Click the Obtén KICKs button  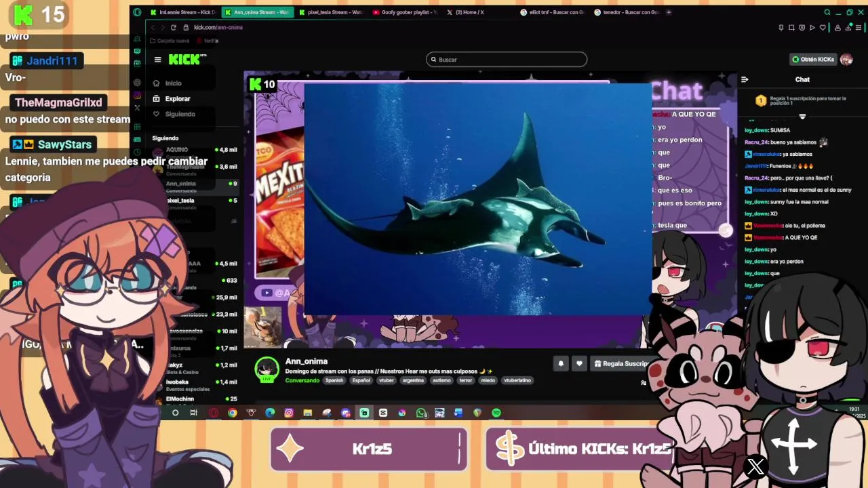pos(813,60)
